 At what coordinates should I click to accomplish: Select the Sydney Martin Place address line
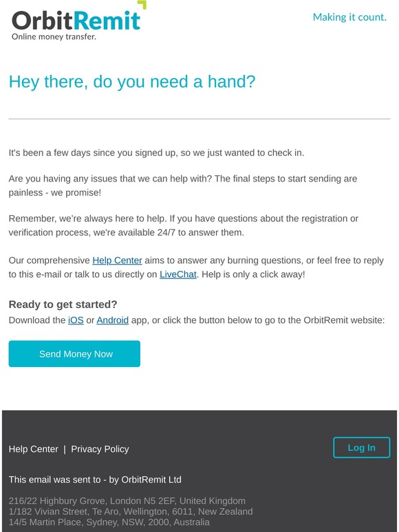109,522
